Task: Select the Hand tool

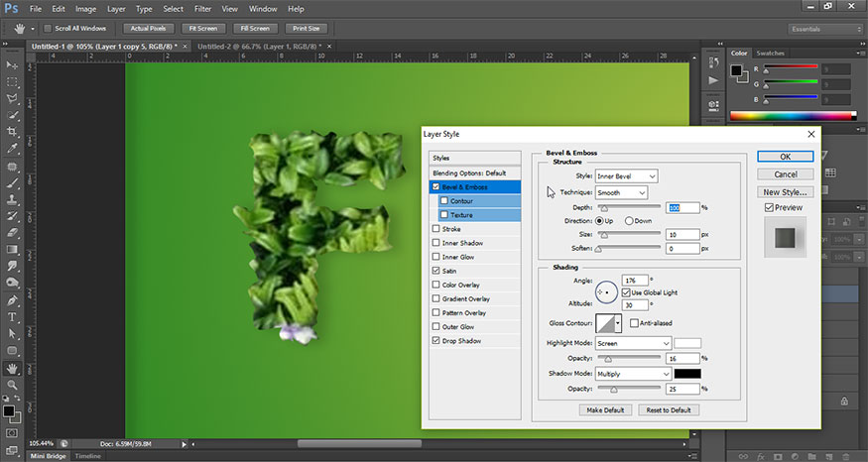Action: tap(13, 368)
